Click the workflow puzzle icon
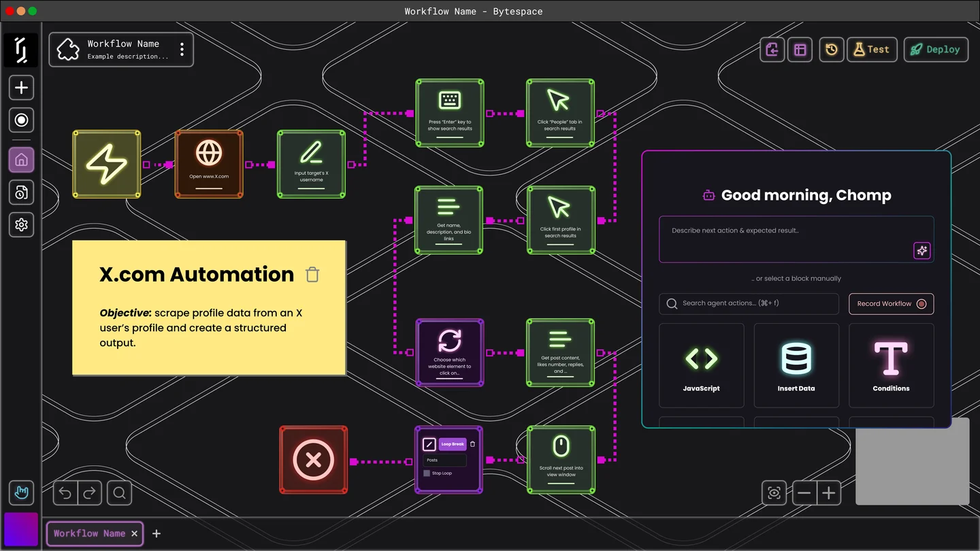 tap(68, 50)
